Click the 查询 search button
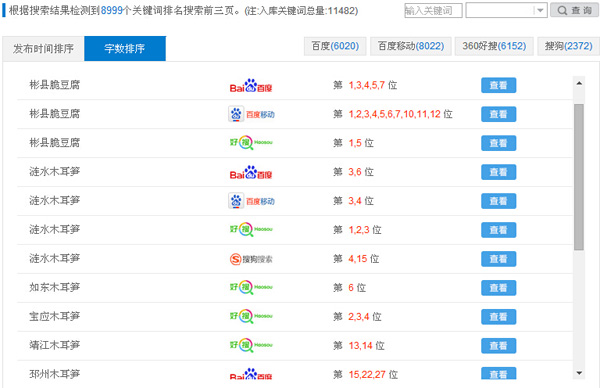 [574, 10]
